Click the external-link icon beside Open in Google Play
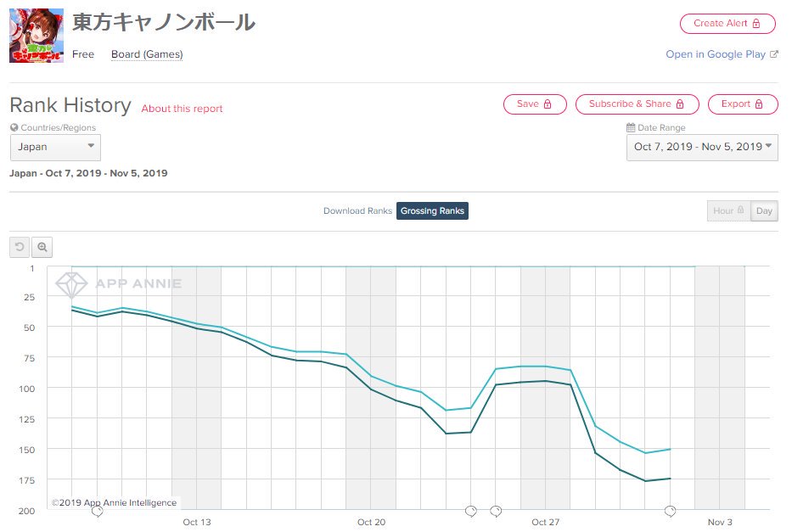The height and width of the screenshot is (532, 792). pos(773,54)
